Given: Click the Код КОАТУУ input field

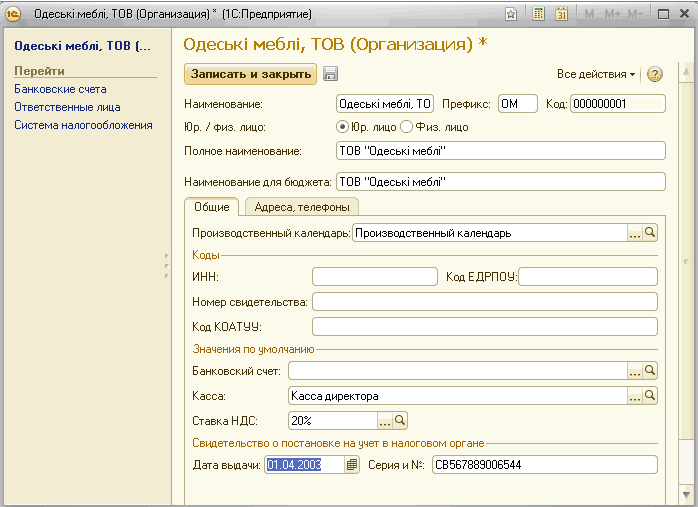Looking at the screenshot, I should 485,326.
